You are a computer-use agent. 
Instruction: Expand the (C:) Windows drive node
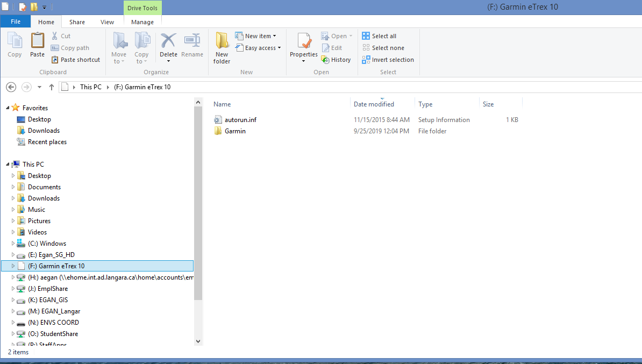tap(13, 244)
